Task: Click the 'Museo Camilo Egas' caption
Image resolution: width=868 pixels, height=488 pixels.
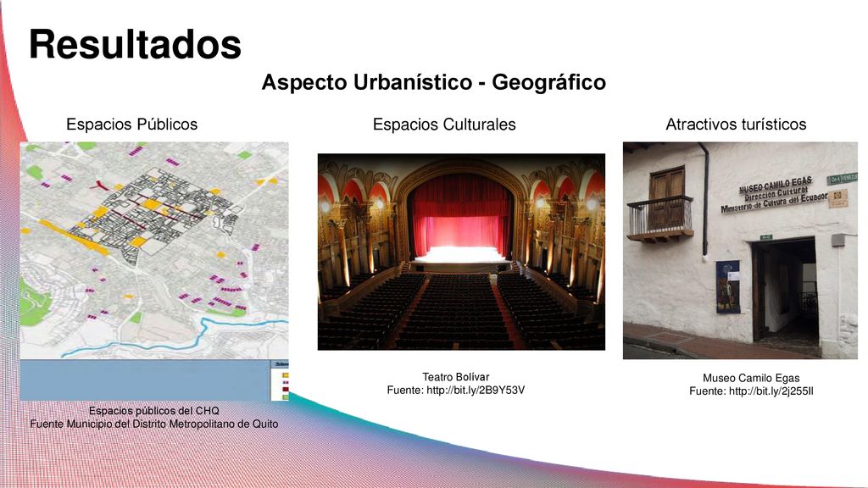Action: (x=751, y=378)
